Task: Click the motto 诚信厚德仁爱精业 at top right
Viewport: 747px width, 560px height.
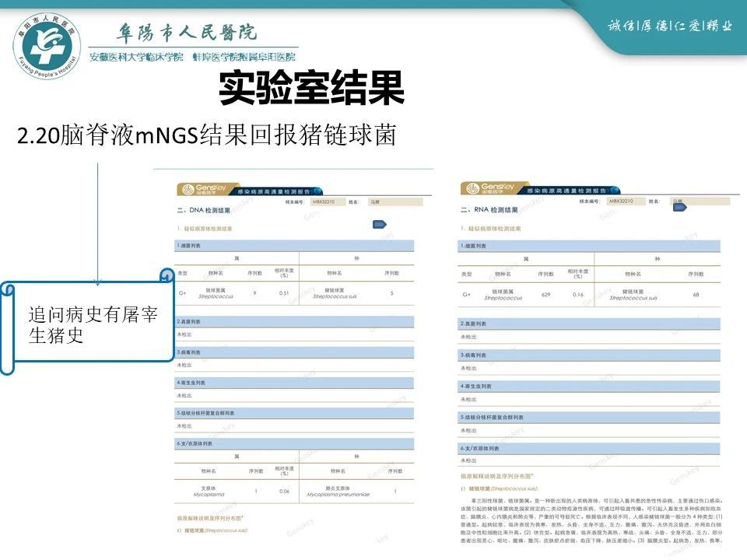Action: coord(669,26)
